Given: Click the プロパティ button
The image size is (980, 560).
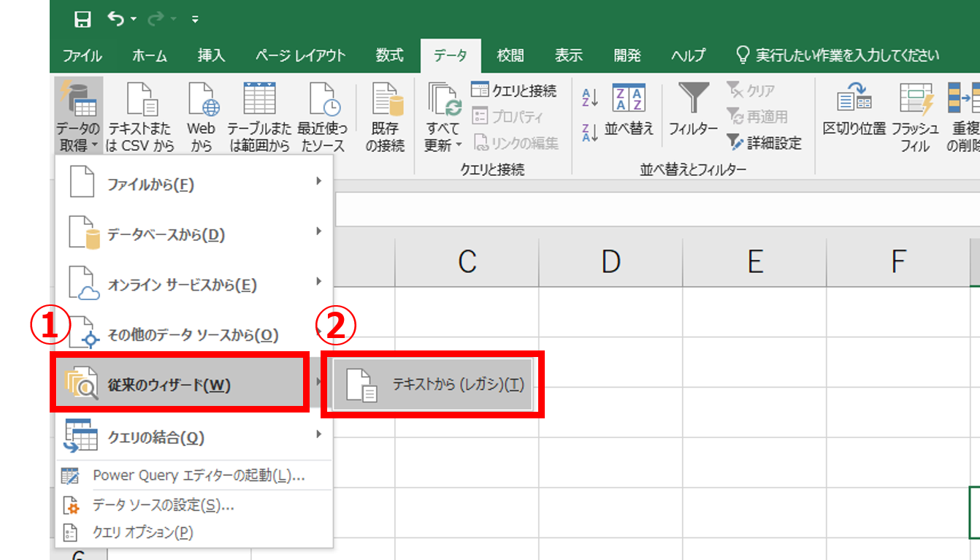Looking at the screenshot, I should coord(508,117).
